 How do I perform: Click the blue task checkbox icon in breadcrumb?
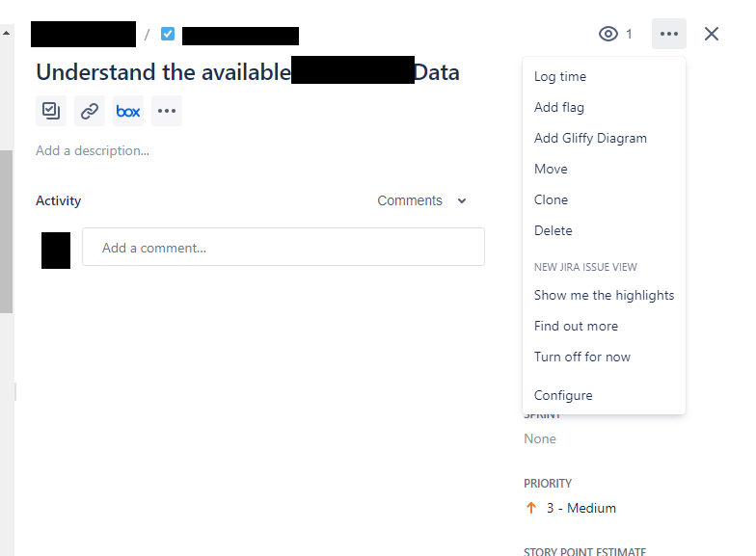coord(168,34)
